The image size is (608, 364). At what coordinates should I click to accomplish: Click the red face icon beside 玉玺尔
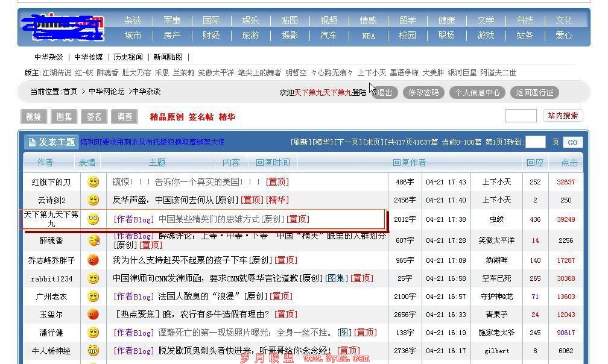pos(93,314)
